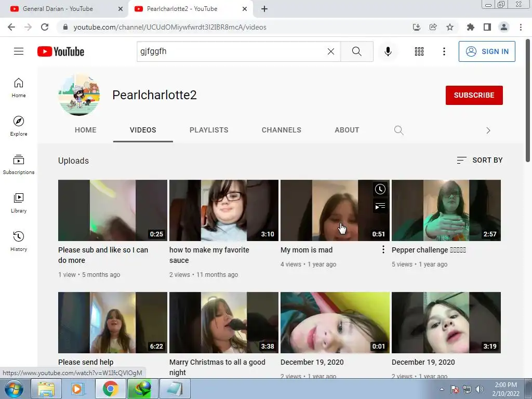Add My mom is mad to queue
The height and width of the screenshot is (399, 532).
(x=380, y=206)
